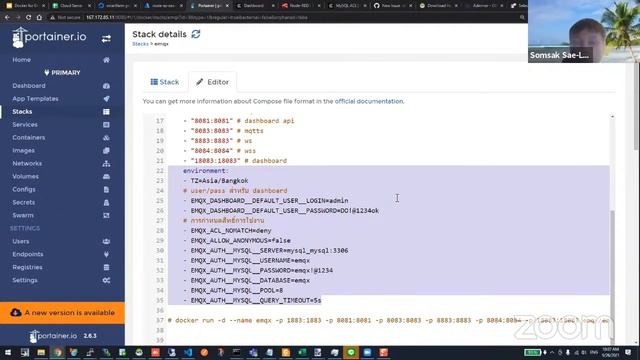Click the Endpoints plug icon
This screenshot has height=360, width=640.
(x=106, y=254)
